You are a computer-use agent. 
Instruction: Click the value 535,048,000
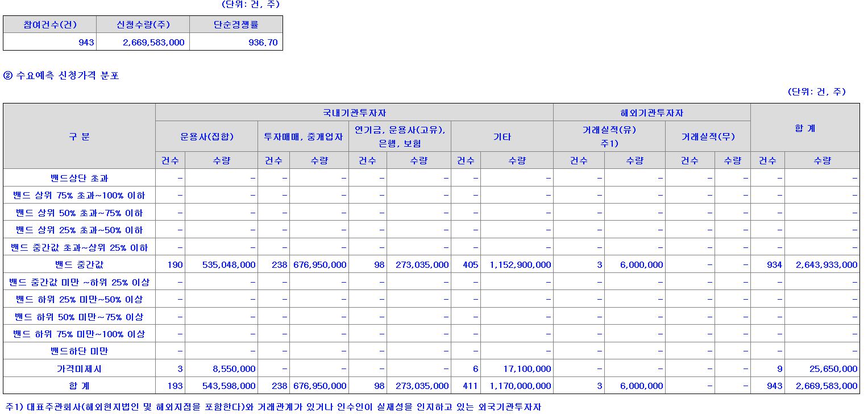(x=229, y=265)
